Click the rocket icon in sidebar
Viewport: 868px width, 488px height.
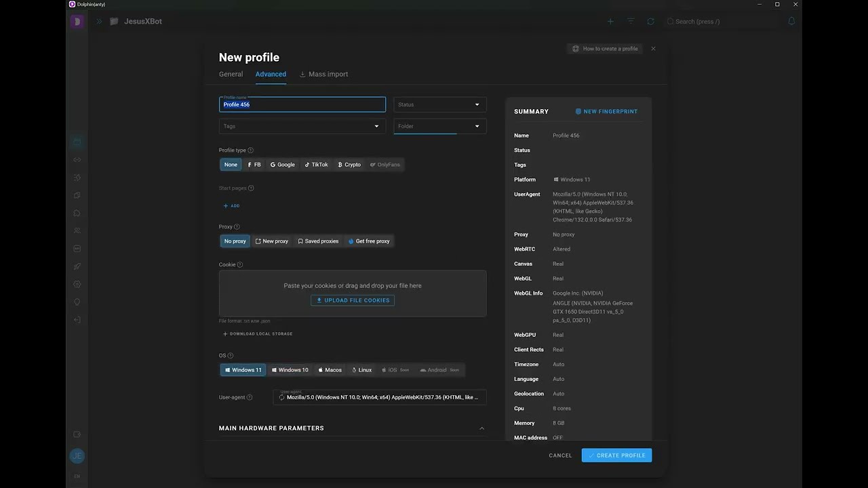(x=77, y=266)
